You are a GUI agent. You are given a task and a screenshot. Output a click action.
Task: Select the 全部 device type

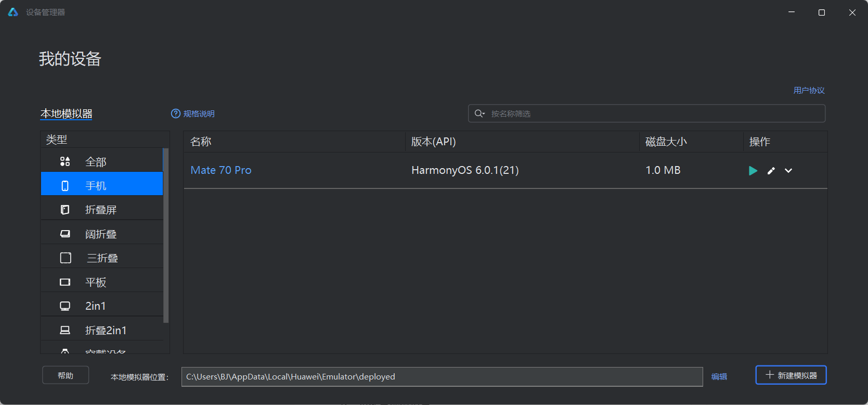pyautogui.click(x=102, y=161)
